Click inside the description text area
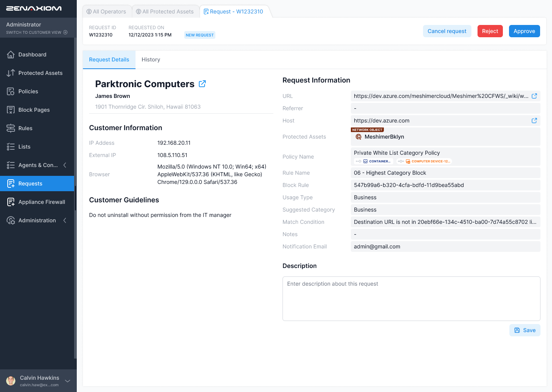 (x=412, y=299)
